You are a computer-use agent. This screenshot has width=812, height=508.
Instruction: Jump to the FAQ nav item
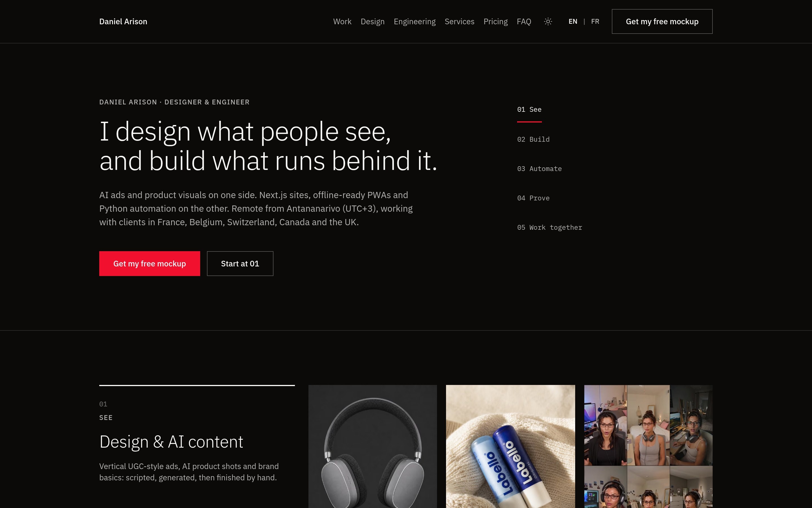coord(524,21)
